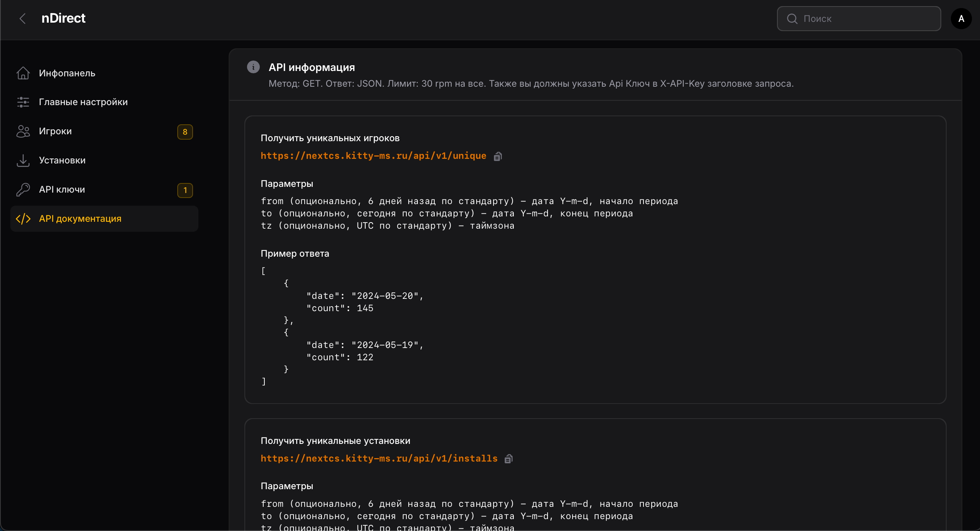Click the Главные настройки sliders icon
The height and width of the screenshot is (531, 980).
coord(23,102)
